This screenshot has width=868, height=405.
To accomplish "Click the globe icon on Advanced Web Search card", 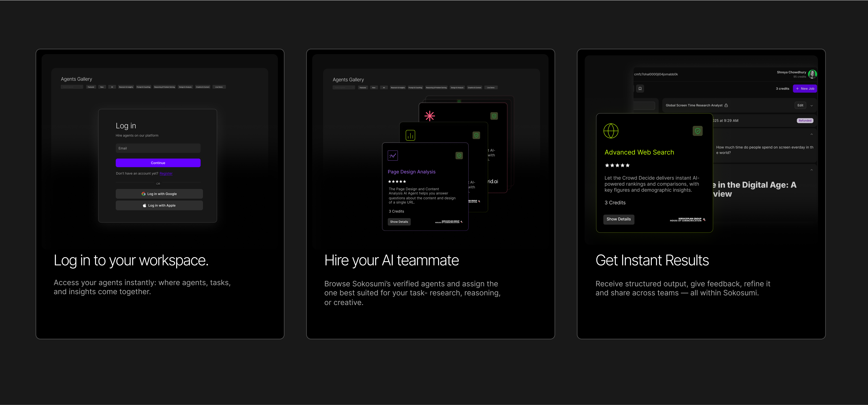I will click(611, 131).
